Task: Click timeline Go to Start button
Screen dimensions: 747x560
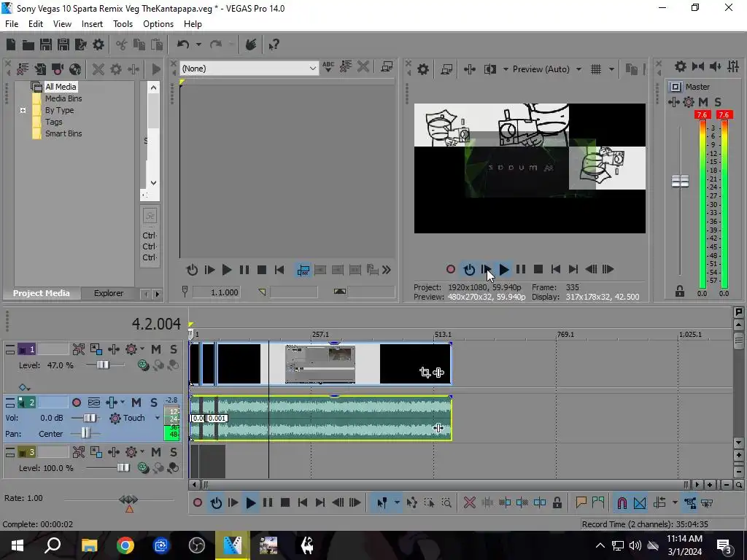Action: pos(303,503)
